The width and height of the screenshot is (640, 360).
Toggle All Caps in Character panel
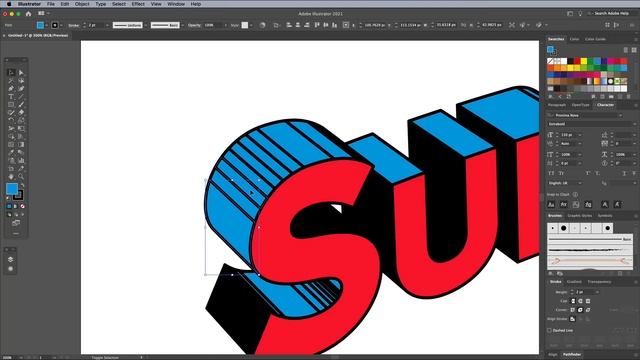[552, 173]
